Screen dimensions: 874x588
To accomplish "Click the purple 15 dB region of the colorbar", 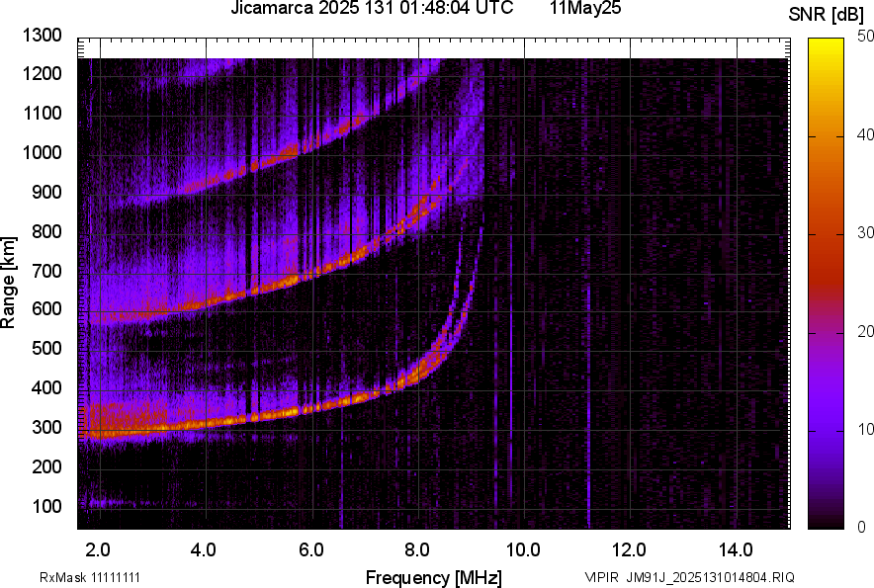I will (x=827, y=381).
